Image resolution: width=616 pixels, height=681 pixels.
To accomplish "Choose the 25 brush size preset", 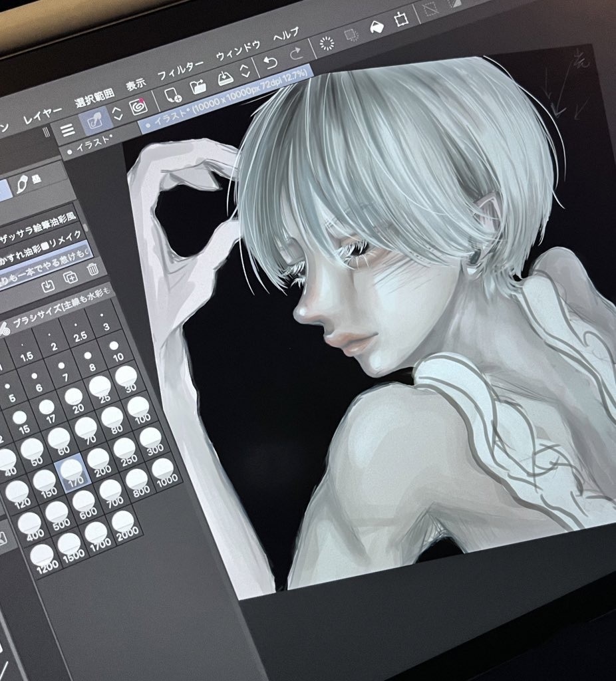I will 101,390.
